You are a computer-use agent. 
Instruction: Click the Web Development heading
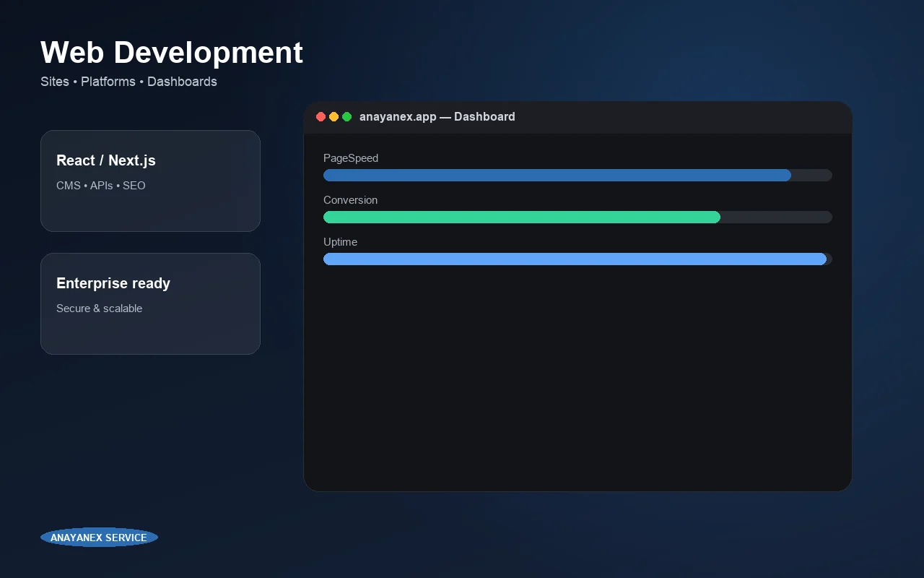point(172,53)
